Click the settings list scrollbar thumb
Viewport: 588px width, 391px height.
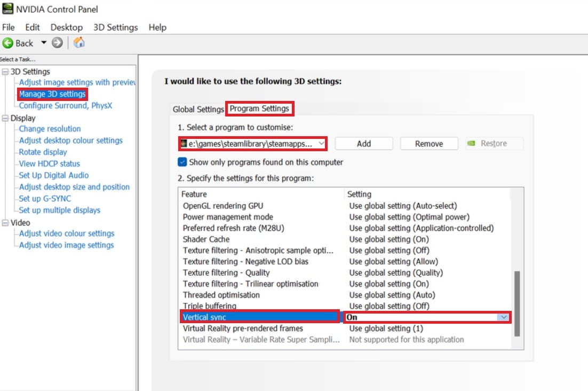pyautogui.click(x=517, y=303)
